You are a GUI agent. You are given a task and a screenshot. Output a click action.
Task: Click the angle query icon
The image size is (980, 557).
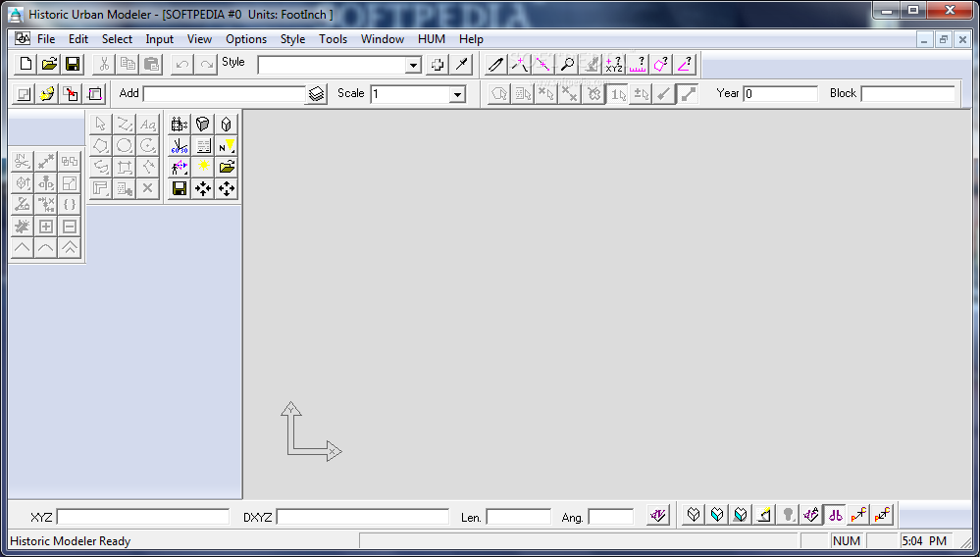pos(685,64)
